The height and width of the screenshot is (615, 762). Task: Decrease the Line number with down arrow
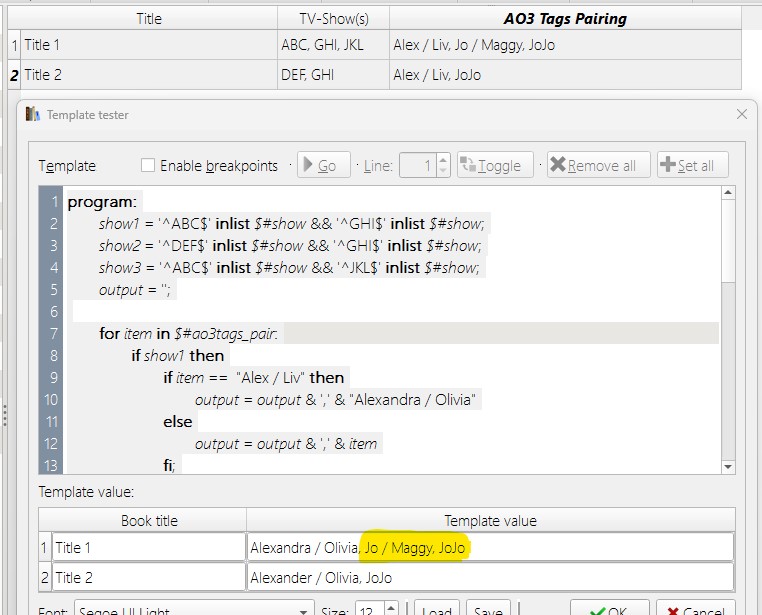coord(443,171)
